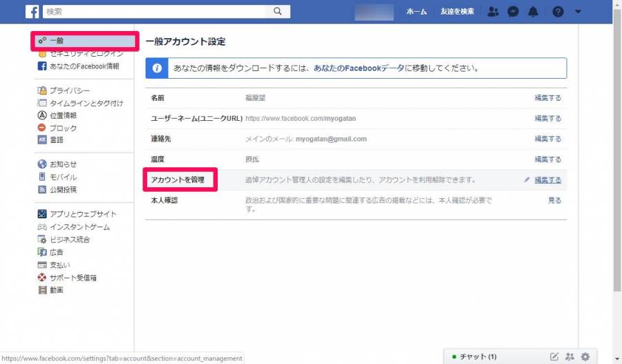
Task: Open ビジネス統合 settings in sidebar
Action: [x=69, y=240]
